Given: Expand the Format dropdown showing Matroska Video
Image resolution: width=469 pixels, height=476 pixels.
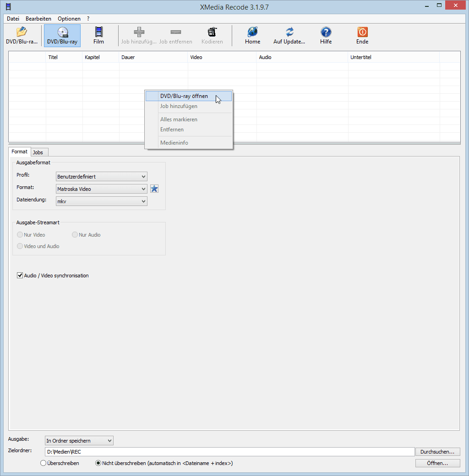Looking at the screenshot, I should coord(102,189).
